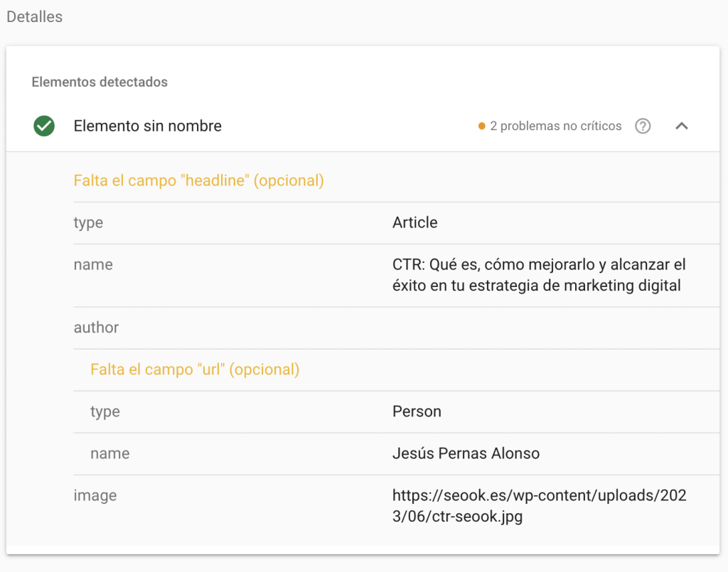Collapse the Elemento sin nombre section
Image resolution: width=728 pixels, height=572 pixels.
681,126
